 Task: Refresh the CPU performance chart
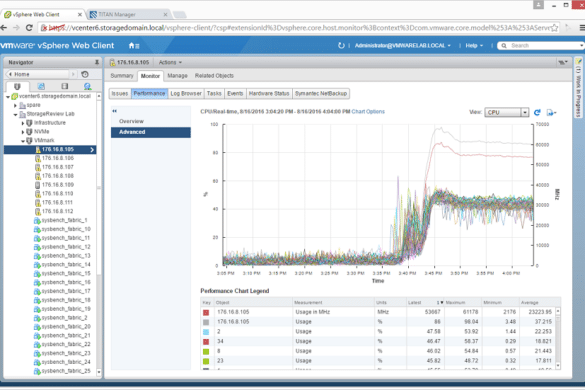[x=537, y=112]
